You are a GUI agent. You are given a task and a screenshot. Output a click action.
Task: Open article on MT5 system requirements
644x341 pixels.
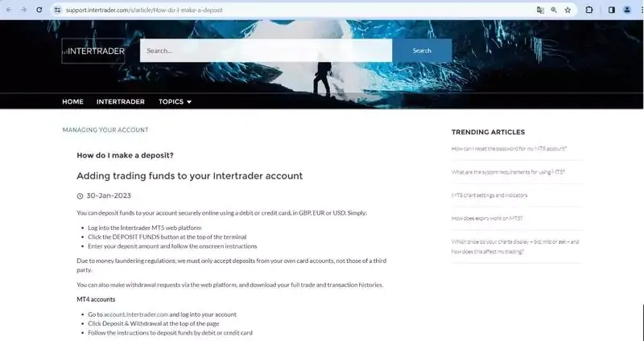point(508,172)
